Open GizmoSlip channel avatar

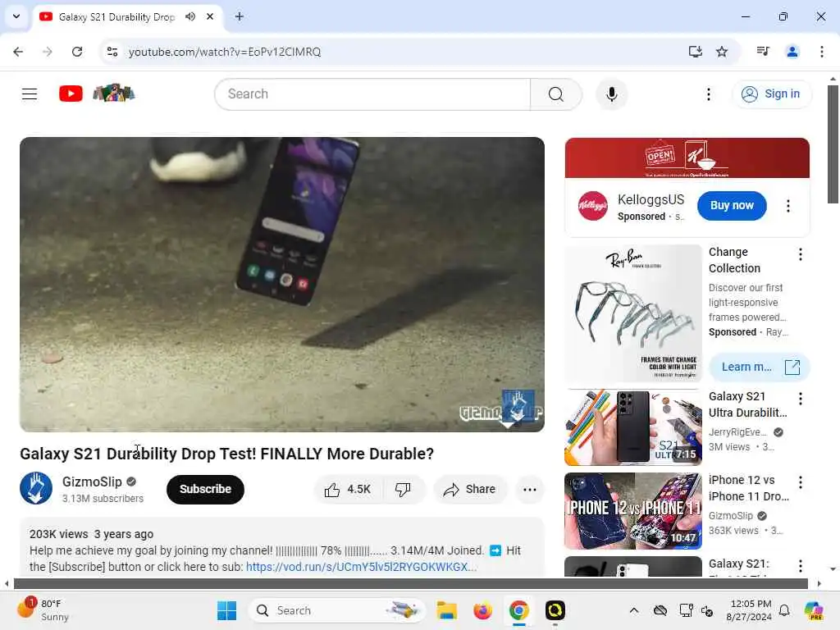(36, 488)
